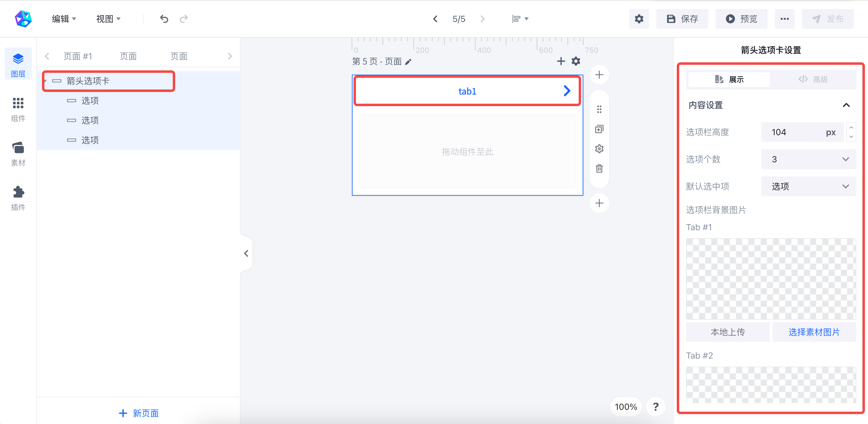868x424 pixels.
Task: Click the plus icon beside page title
Action: pos(561,61)
